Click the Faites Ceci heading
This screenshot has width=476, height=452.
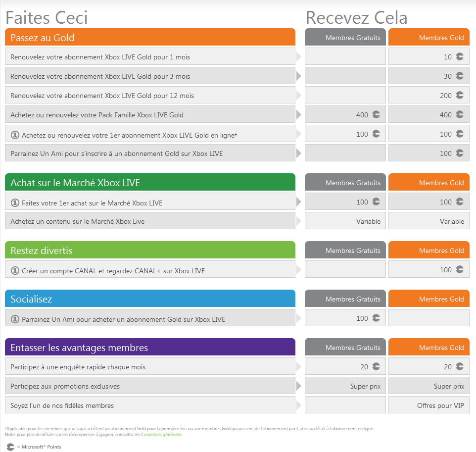(47, 18)
